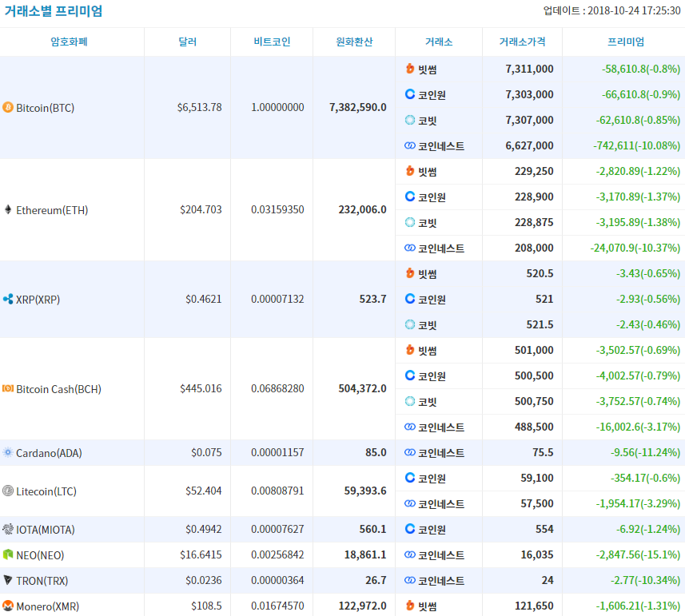Image resolution: width=685 pixels, height=616 pixels.
Task: Click the TRON triangle icon
Action: (8, 580)
